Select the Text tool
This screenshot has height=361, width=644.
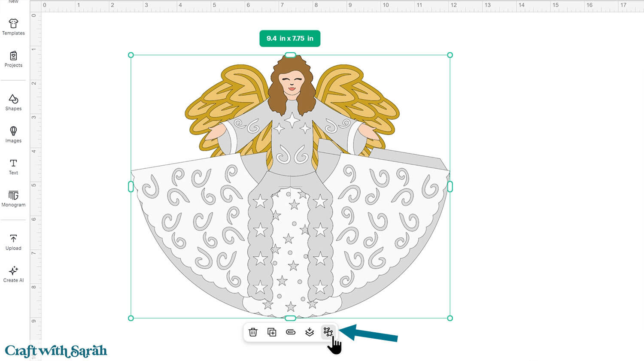(x=13, y=167)
